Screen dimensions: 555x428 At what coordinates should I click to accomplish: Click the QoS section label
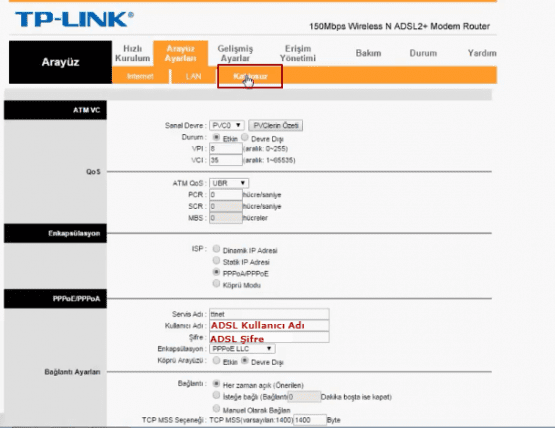(93, 172)
